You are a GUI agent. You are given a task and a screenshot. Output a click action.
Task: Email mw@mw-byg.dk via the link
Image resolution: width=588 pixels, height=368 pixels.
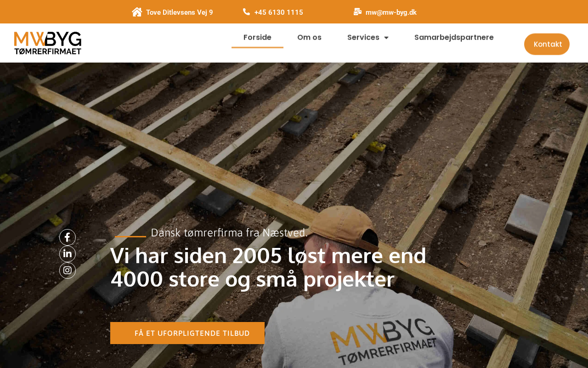391,12
